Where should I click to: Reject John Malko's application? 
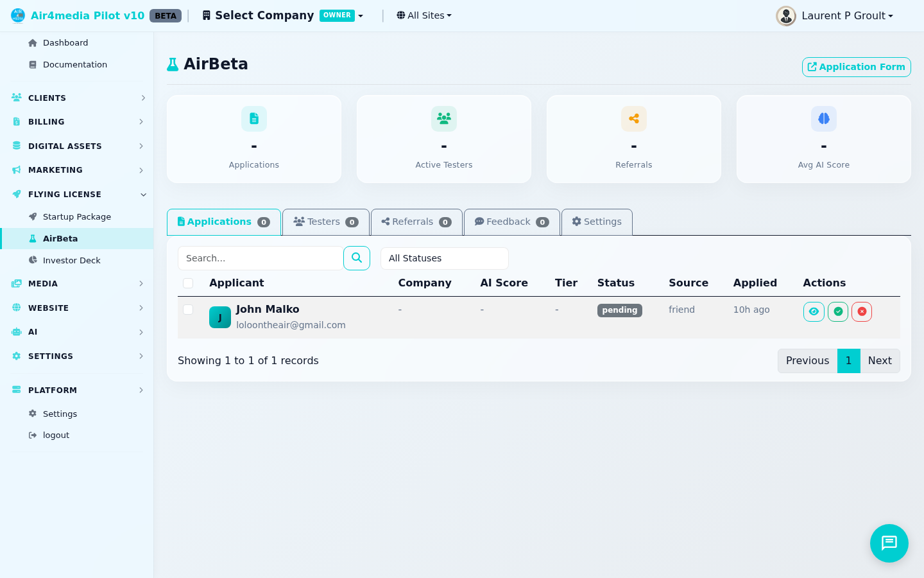pos(862,311)
